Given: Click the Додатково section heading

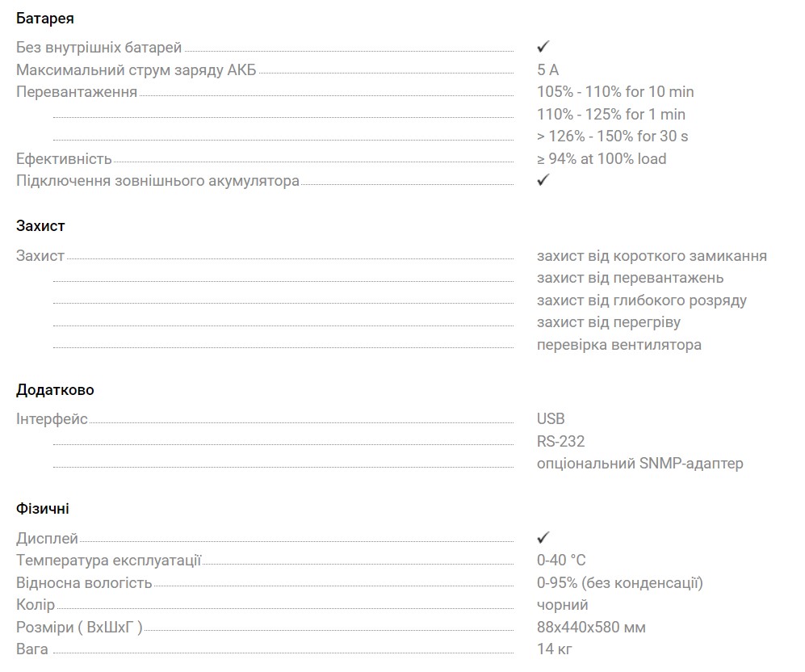Looking at the screenshot, I should click(x=55, y=390).
